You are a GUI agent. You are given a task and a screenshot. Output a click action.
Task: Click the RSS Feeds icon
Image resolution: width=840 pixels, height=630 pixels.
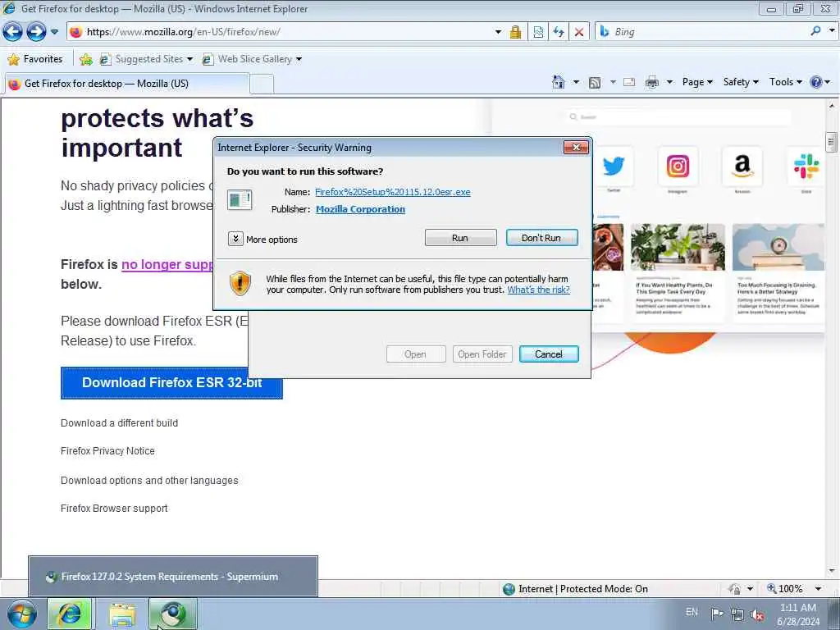595,83
